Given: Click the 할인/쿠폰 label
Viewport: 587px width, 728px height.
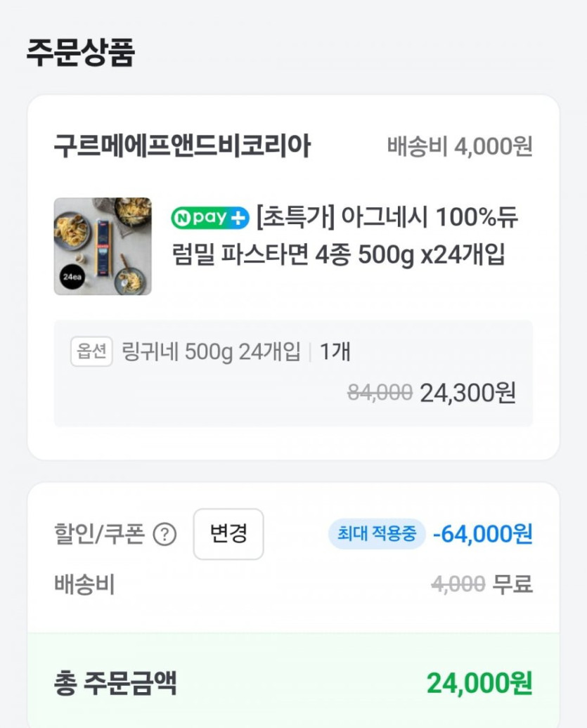Looking at the screenshot, I should [x=99, y=535].
